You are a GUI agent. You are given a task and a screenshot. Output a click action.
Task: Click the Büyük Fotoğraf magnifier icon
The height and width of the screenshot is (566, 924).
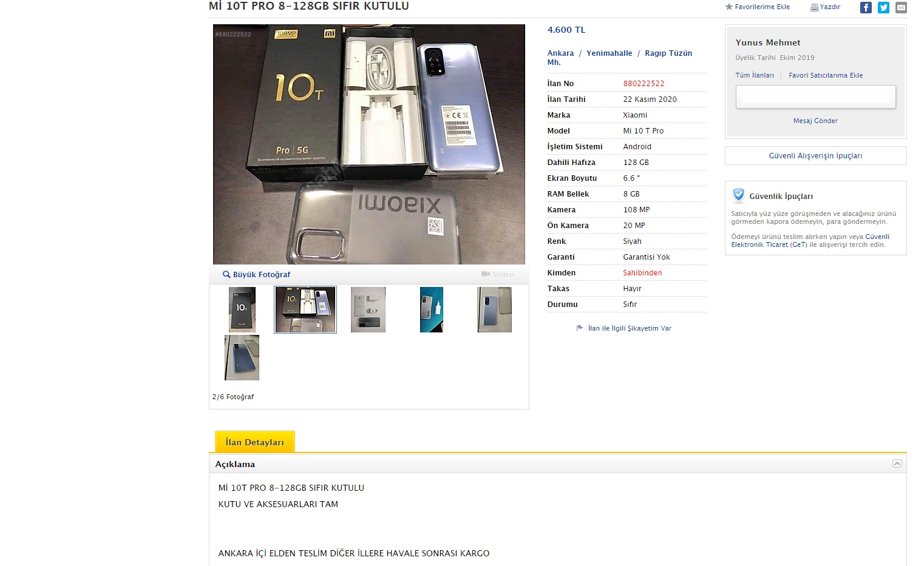[226, 274]
